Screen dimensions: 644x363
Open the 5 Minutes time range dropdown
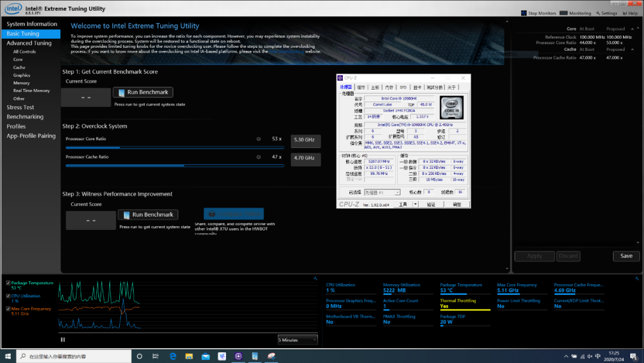click(x=298, y=340)
